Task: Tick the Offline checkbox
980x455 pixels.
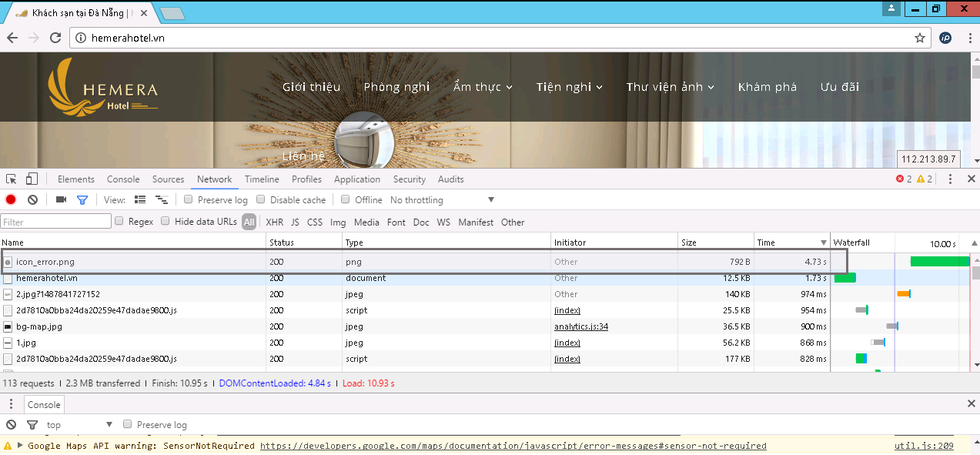Action: 346,200
